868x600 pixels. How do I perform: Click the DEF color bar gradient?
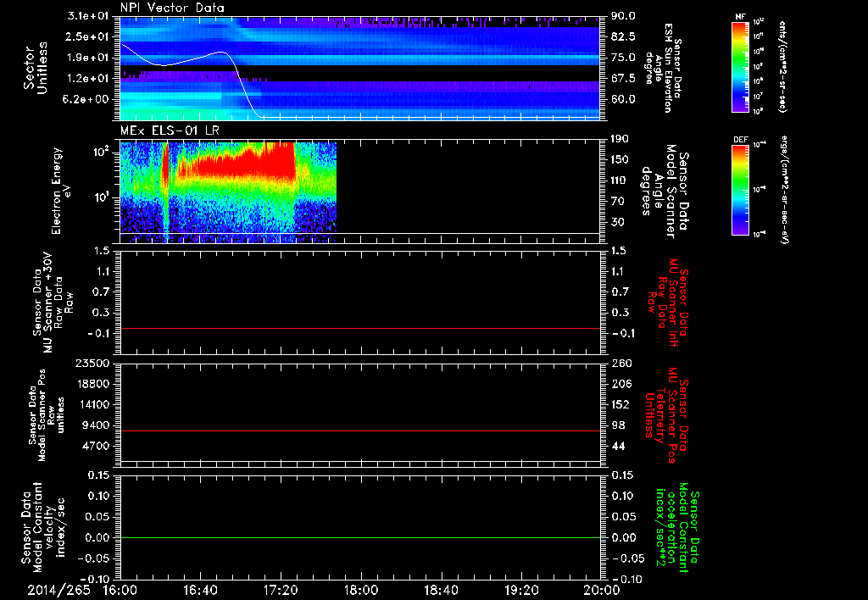pyautogui.click(x=740, y=189)
